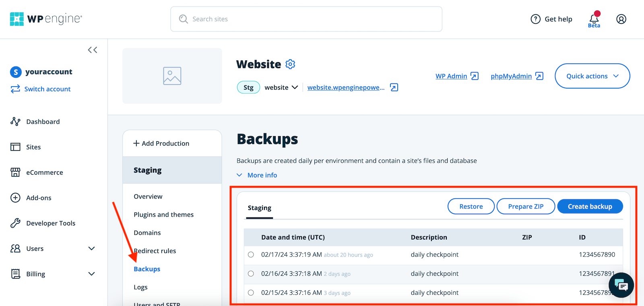Click the search magnifier icon

(184, 19)
